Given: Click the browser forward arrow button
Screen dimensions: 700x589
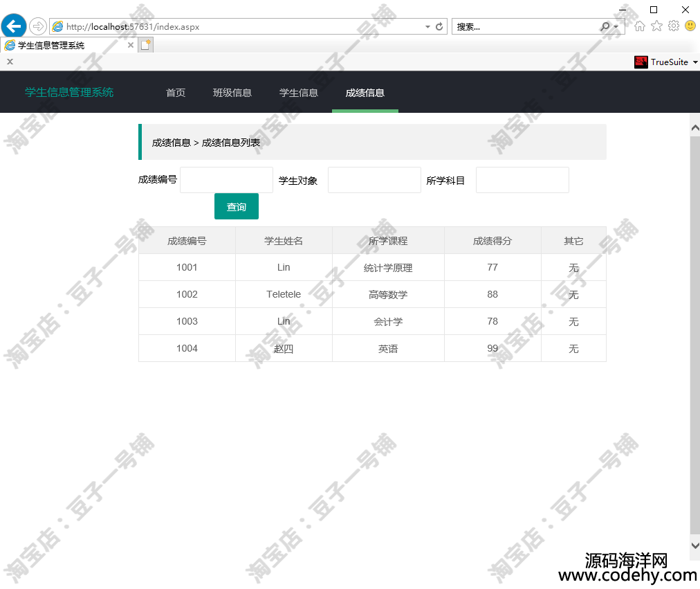Looking at the screenshot, I should (x=38, y=26).
